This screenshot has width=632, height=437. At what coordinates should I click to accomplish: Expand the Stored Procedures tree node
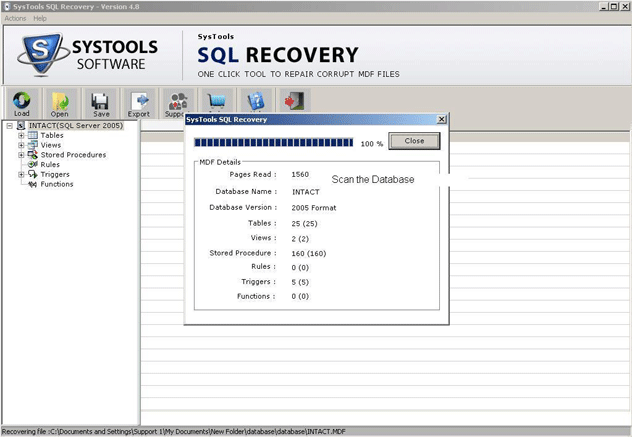(21, 155)
